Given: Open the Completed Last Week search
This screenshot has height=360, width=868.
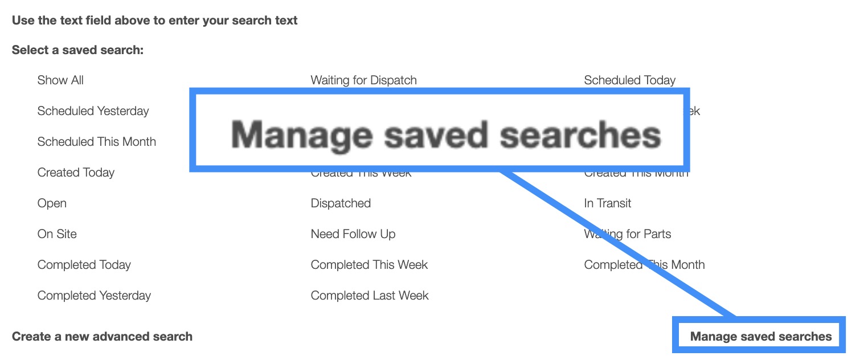Looking at the screenshot, I should (369, 296).
